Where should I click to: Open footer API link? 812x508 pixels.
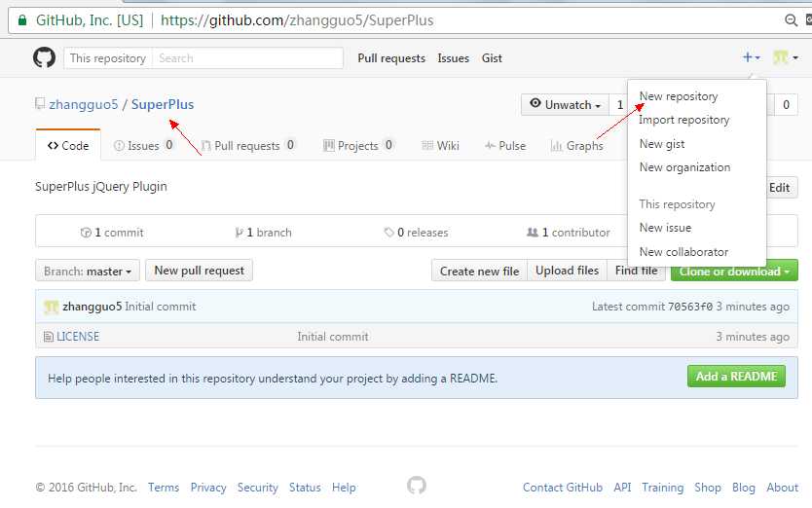tap(622, 488)
